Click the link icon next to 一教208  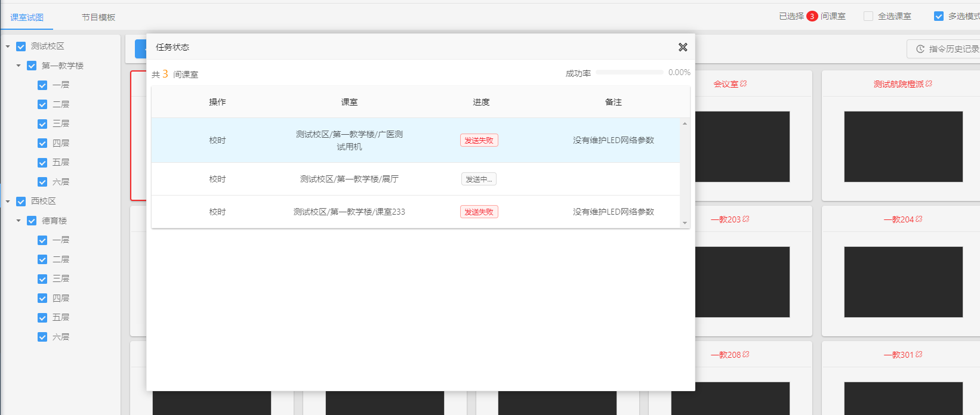coord(746,355)
